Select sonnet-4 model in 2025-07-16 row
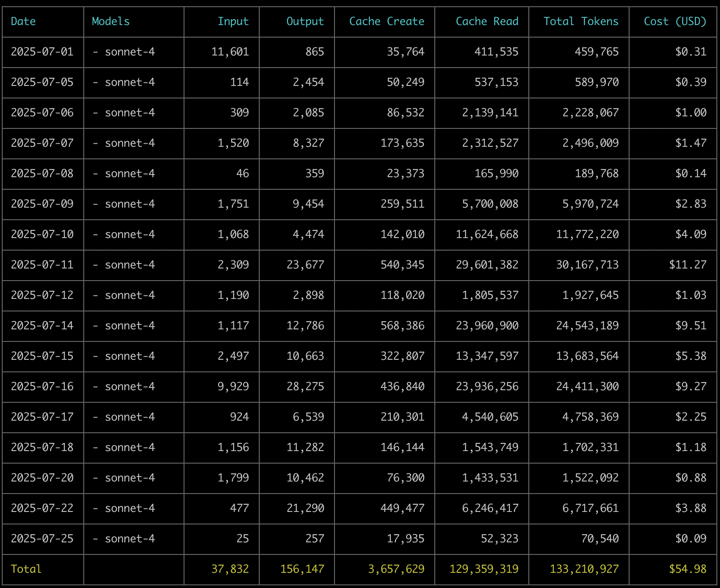Image resolution: width=720 pixels, height=588 pixels. tap(129, 387)
